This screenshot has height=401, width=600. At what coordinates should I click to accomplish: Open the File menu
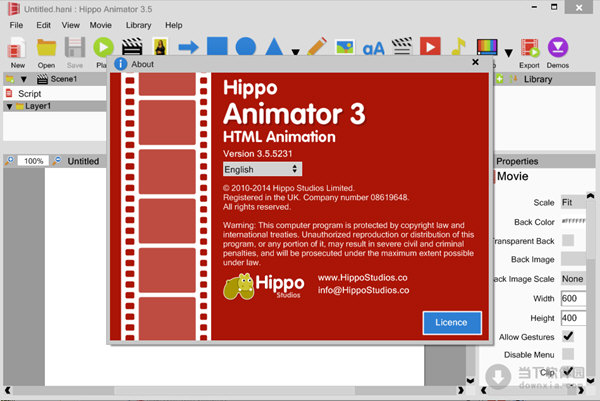(16, 25)
